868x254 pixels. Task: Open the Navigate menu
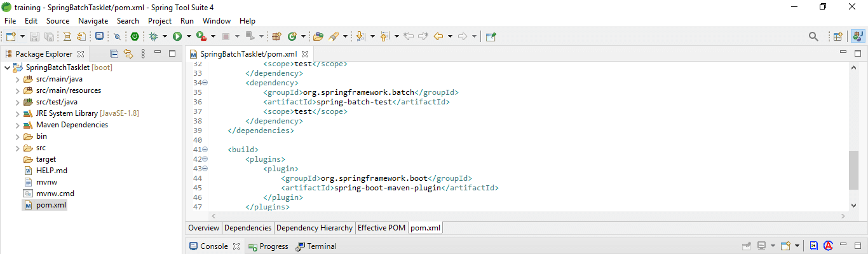coord(93,21)
